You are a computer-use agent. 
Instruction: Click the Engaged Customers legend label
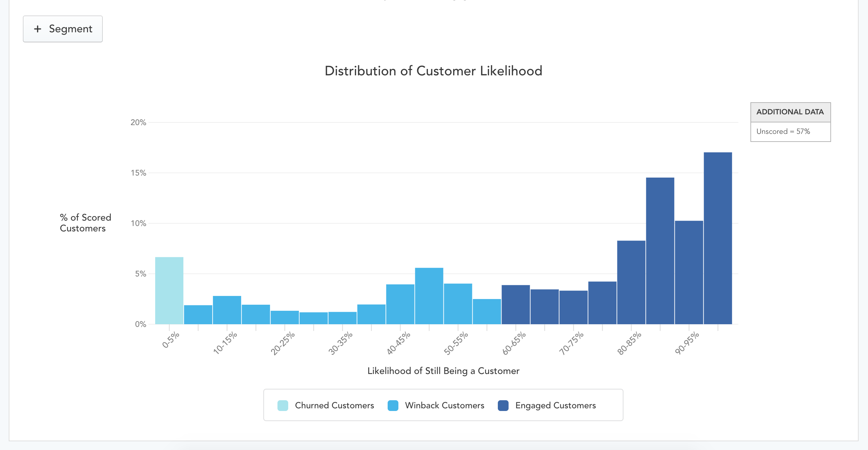point(555,406)
